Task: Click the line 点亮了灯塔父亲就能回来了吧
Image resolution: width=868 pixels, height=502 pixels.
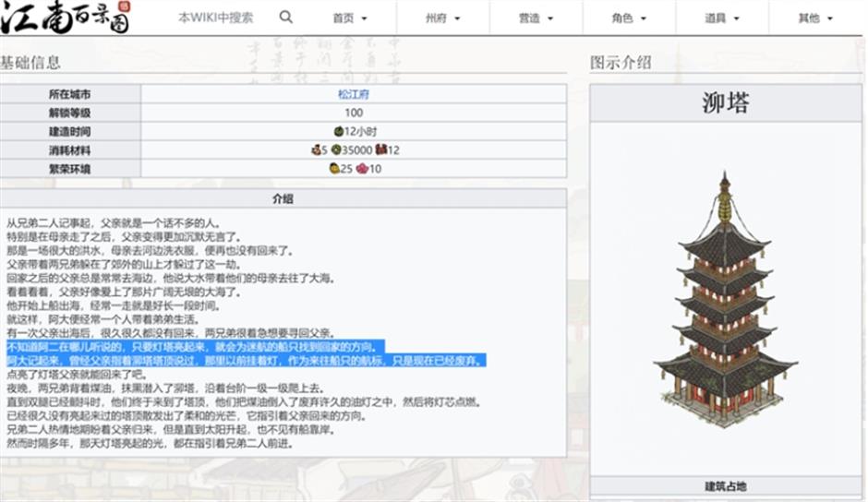Action: tap(78, 375)
